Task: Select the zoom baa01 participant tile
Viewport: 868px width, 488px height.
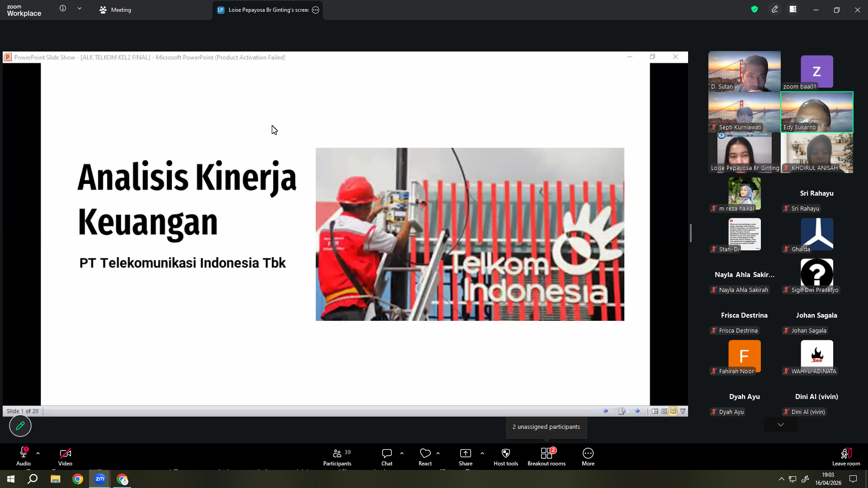Action: (817, 71)
